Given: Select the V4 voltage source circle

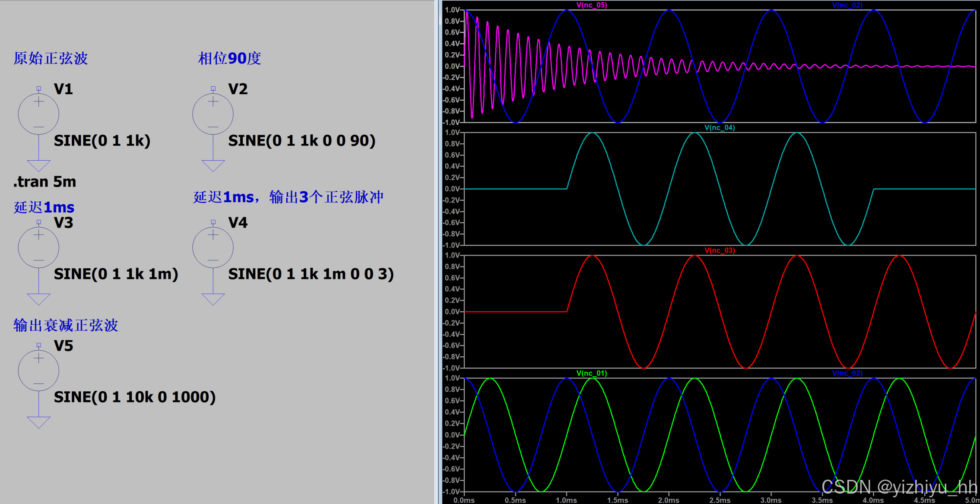Looking at the screenshot, I should 213,247.
